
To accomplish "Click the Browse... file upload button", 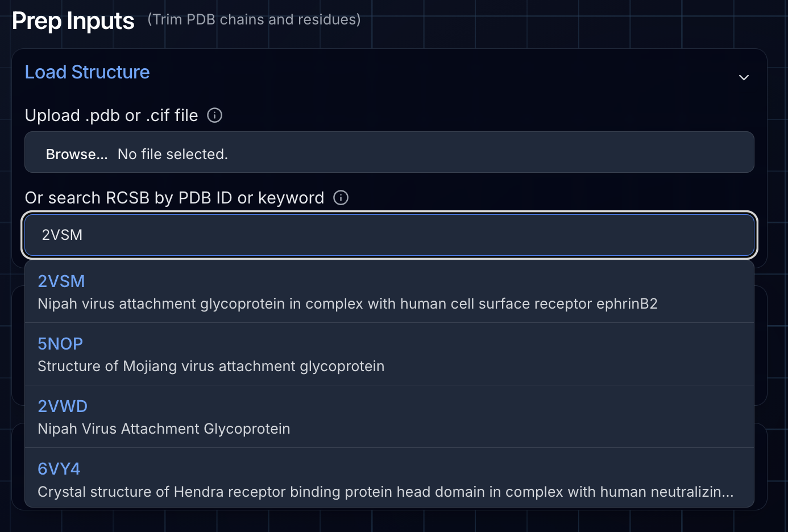I will click(x=77, y=153).
